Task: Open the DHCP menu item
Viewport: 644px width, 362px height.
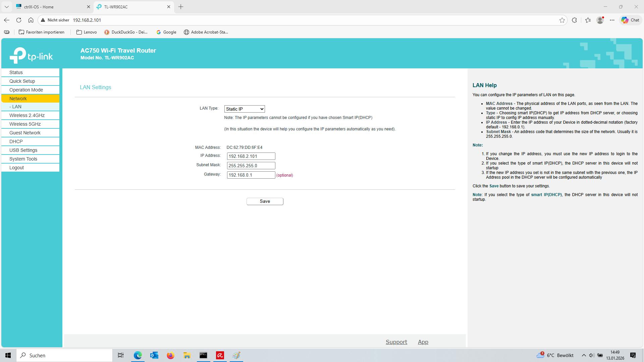Action: (x=16, y=141)
